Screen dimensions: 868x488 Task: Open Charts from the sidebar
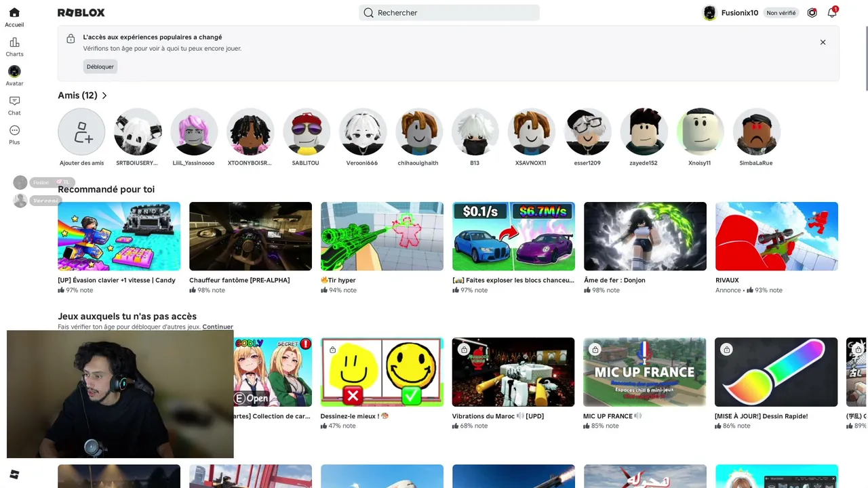(x=14, y=47)
